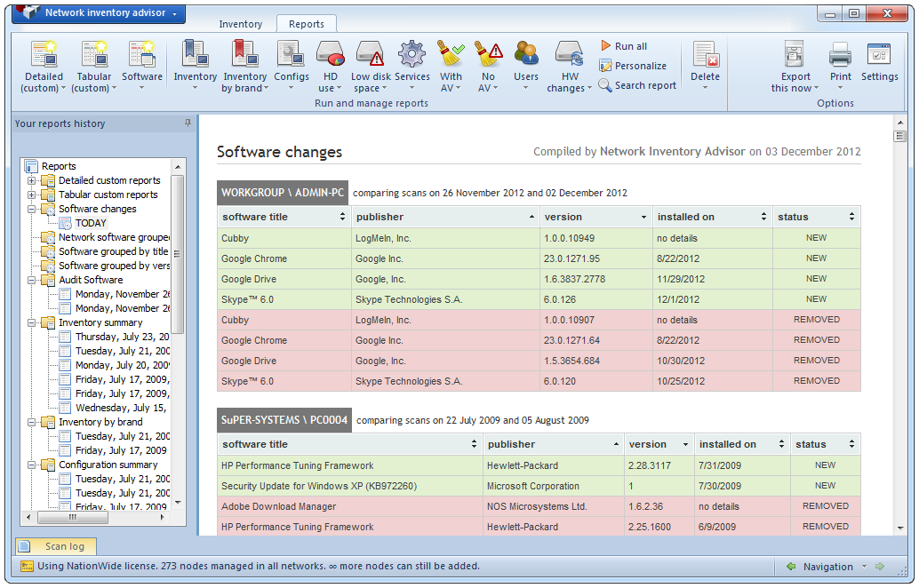Open the Detailed (custom) report icon

pyautogui.click(x=44, y=54)
